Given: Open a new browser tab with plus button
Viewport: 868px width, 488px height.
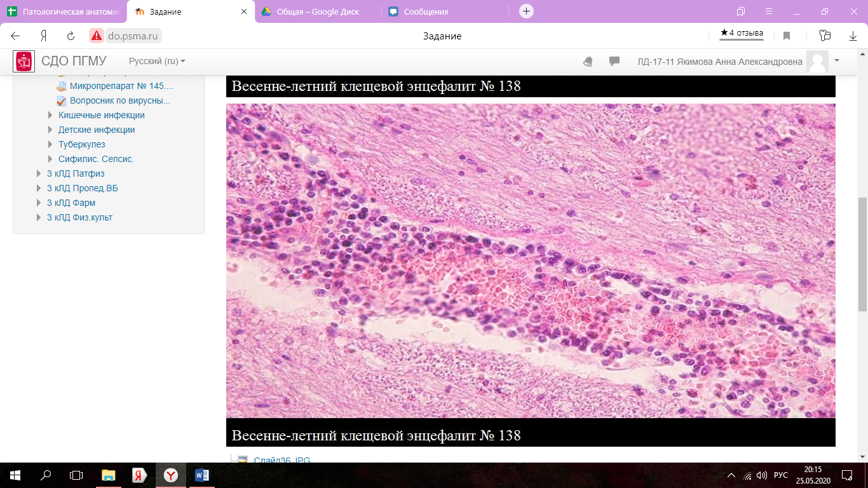Looking at the screenshot, I should tap(526, 11).
